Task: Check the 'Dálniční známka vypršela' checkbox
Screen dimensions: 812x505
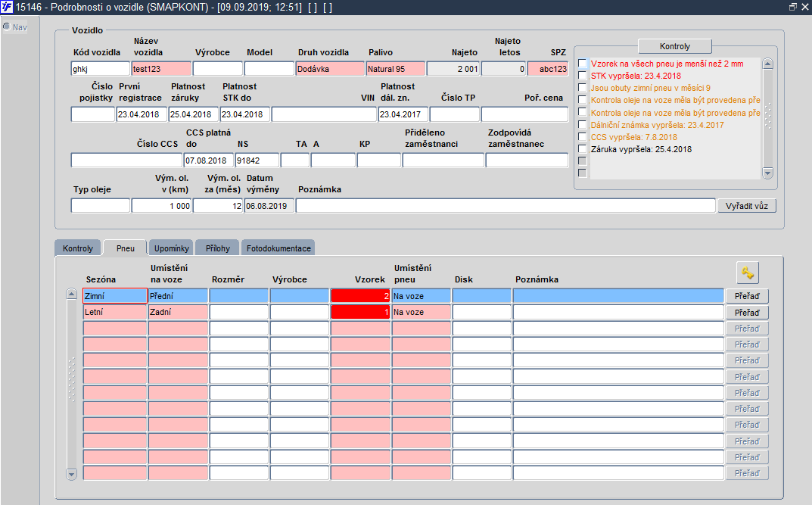Action: pos(583,124)
